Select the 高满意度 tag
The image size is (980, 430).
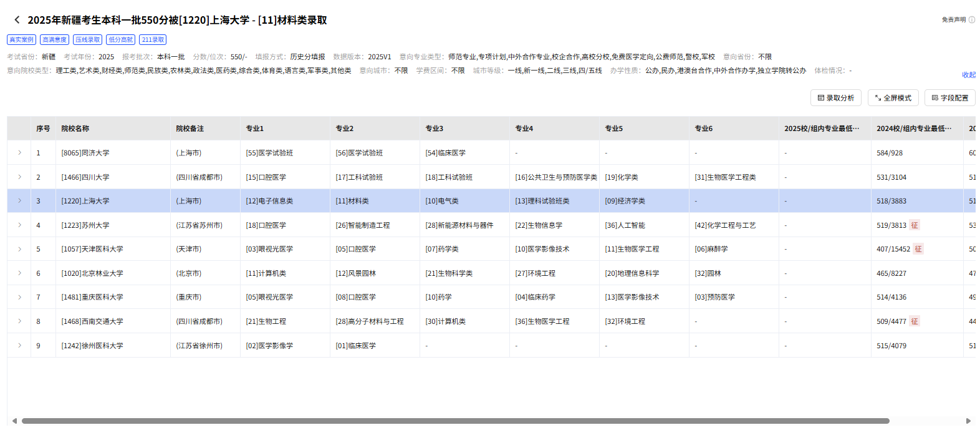point(54,39)
